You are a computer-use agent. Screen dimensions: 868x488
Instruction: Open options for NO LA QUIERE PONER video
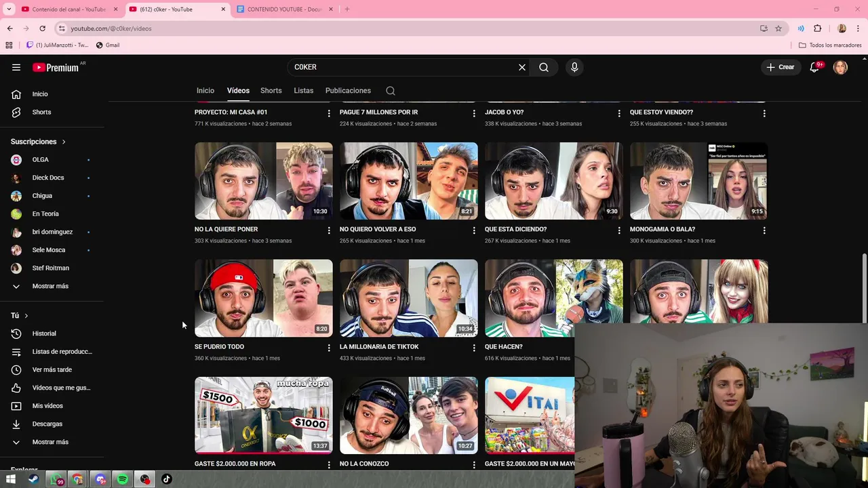click(329, 230)
